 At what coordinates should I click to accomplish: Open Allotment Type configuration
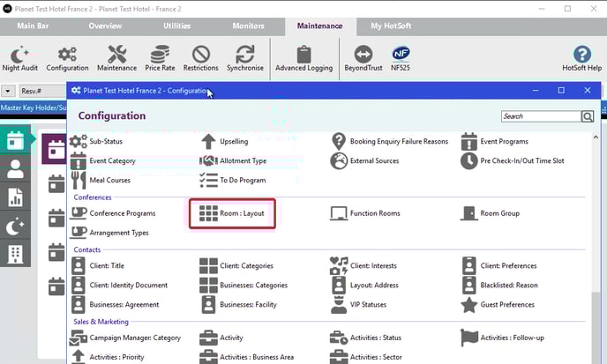[x=233, y=161]
